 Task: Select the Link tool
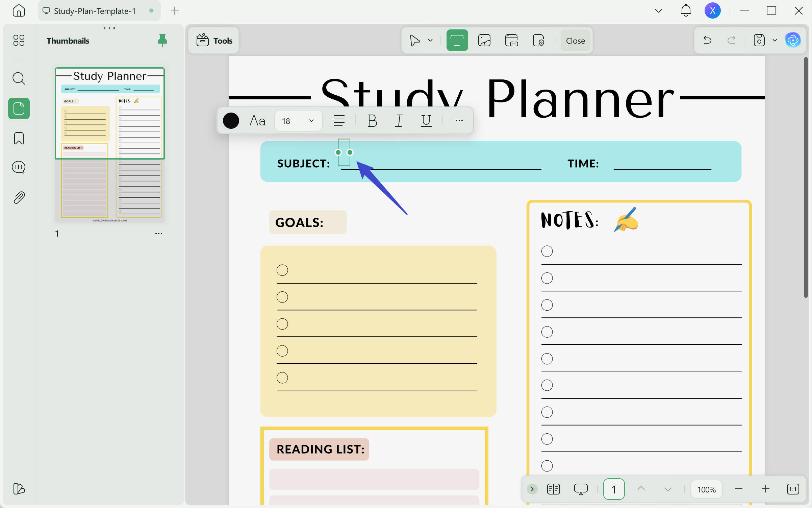point(511,40)
